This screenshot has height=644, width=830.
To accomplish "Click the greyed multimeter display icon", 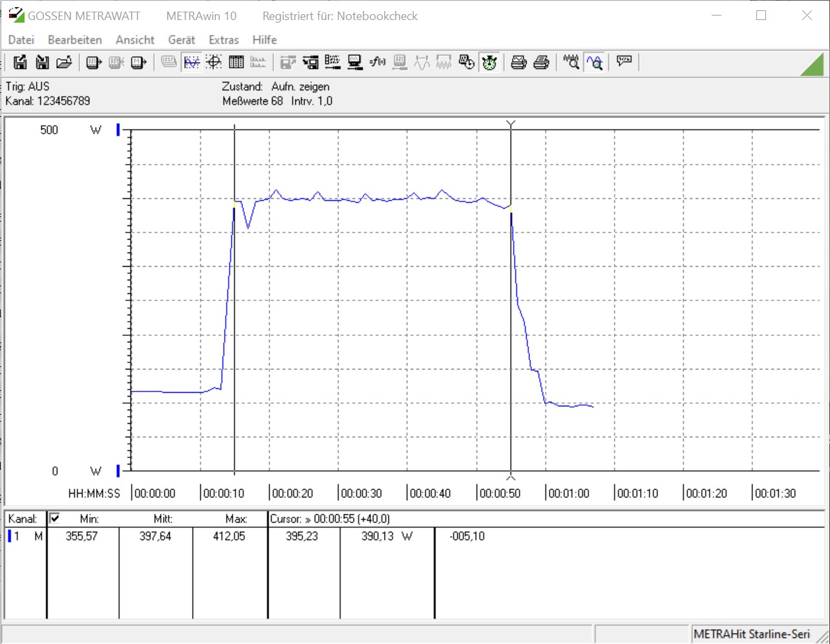I will 169,62.
